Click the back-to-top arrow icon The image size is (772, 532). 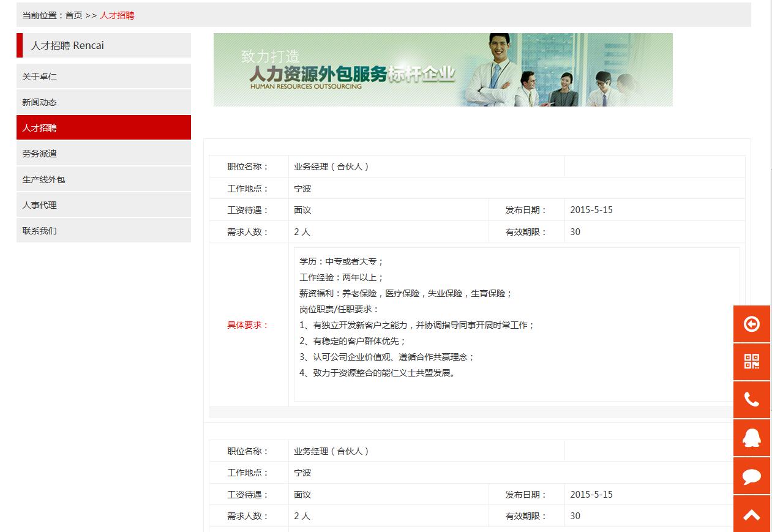[x=752, y=514]
